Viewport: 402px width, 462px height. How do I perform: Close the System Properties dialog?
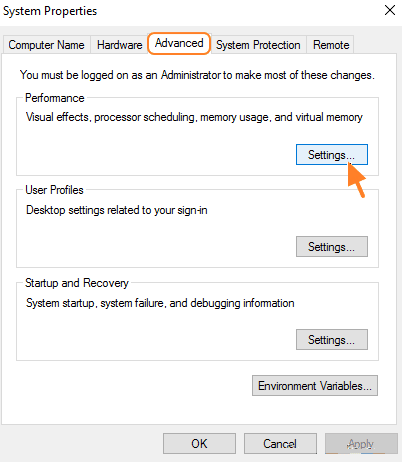coord(390,10)
